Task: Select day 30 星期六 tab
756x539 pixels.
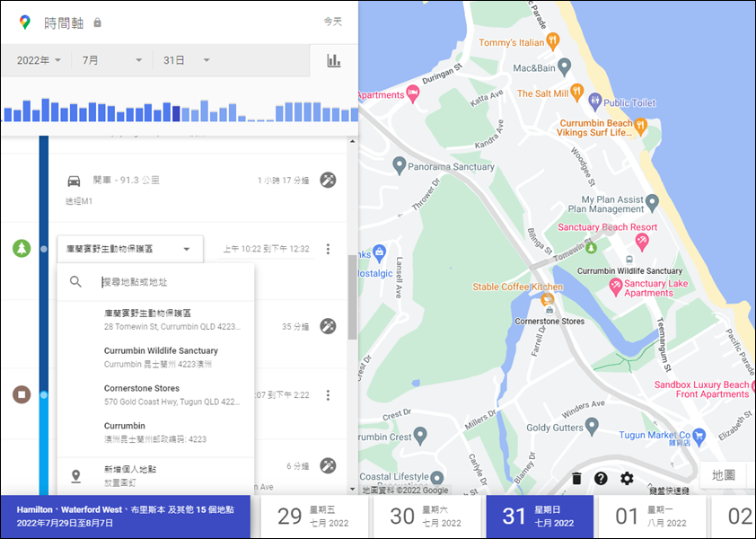Action: (x=426, y=517)
